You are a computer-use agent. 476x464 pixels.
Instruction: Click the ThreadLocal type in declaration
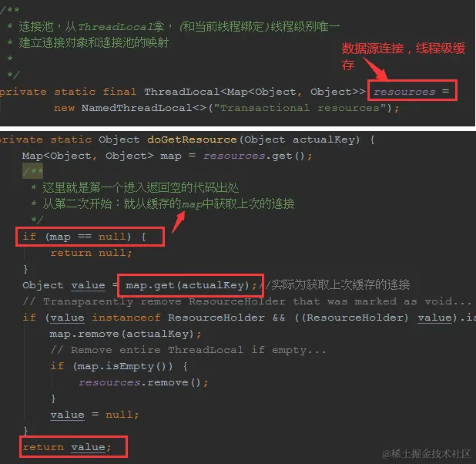tap(181, 92)
